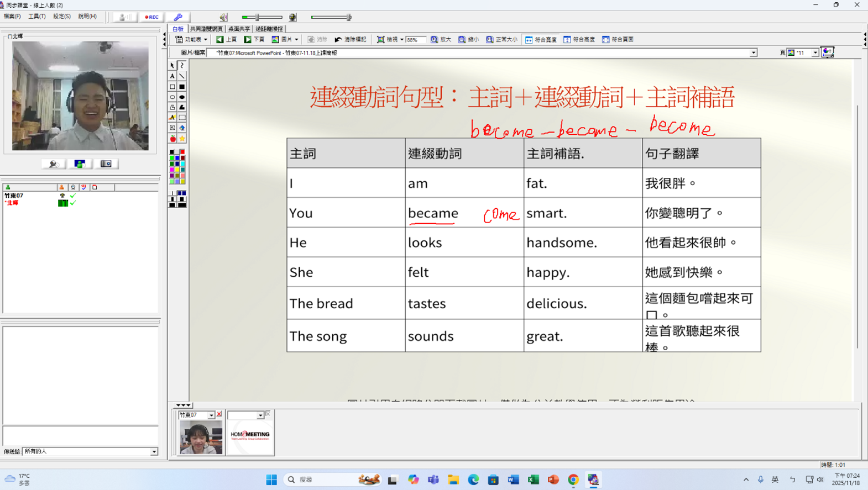Toggle the microphone icon in top toolbar
Screen dimensions: 868x490
coord(292,17)
